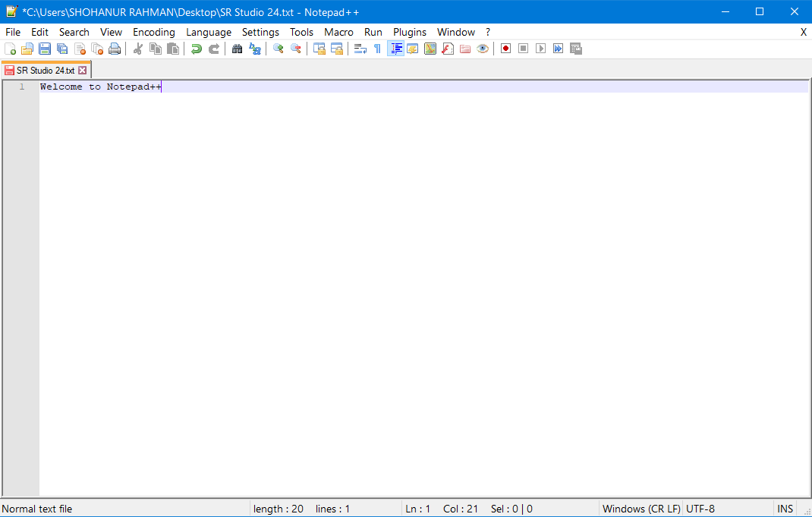Open the Window menu
The width and height of the screenshot is (812, 517).
456,32
